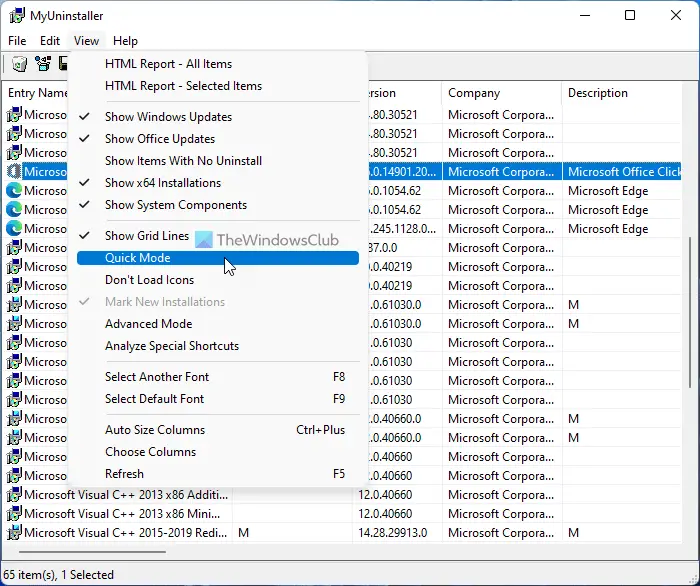Select the Microsoft Visual C++ 2013 x86 Mini... row
Image resolution: width=700 pixels, height=586 pixels.
tap(343, 514)
